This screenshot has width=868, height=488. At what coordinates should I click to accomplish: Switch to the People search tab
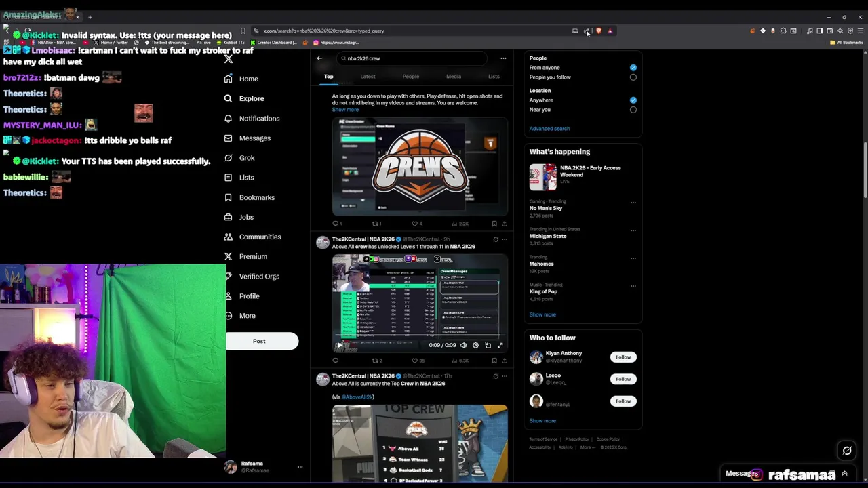[411, 77]
